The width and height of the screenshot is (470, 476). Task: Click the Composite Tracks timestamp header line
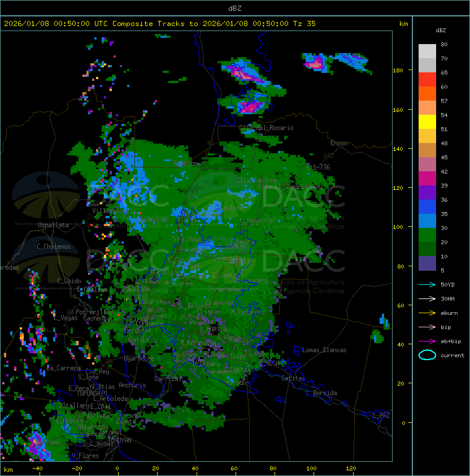click(160, 24)
